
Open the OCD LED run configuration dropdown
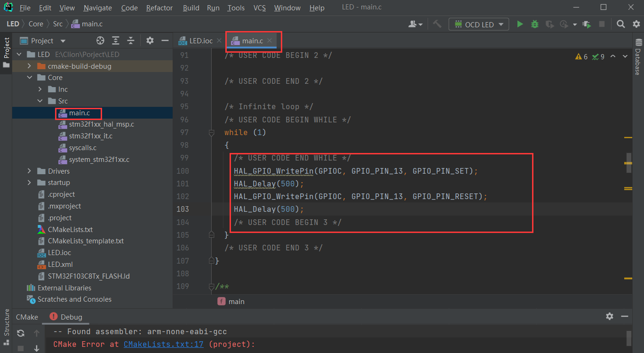click(500, 24)
